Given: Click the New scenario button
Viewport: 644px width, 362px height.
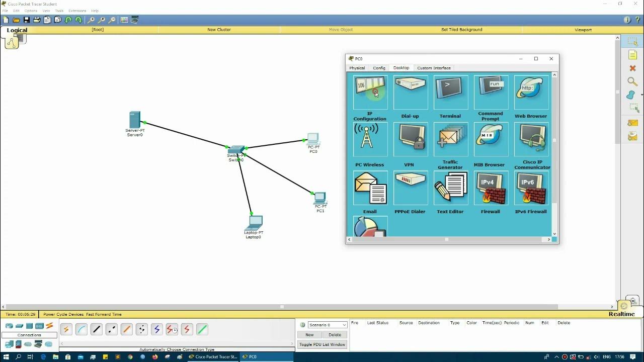Looking at the screenshot, I should coord(309,335).
